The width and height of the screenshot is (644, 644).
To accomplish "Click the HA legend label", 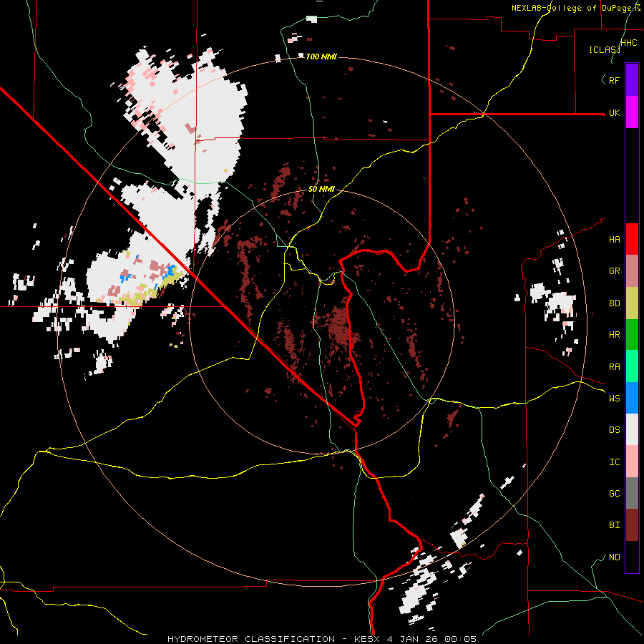I will (x=614, y=240).
